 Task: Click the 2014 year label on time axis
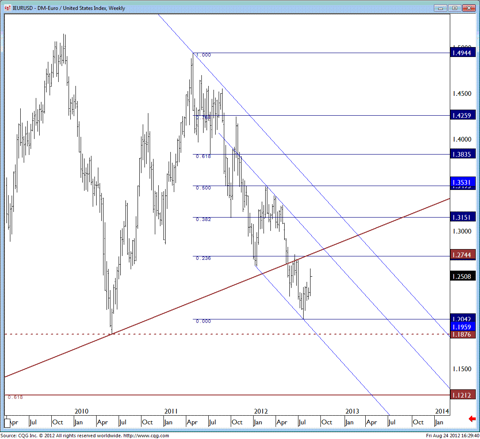pyautogui.click(x=442, y=411)
